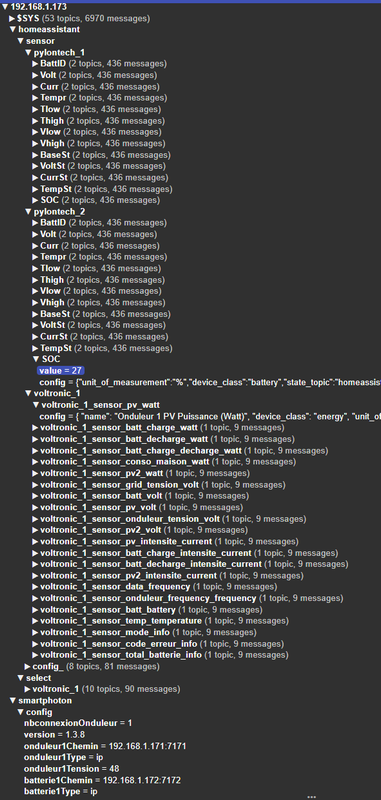Collapse the 192.168.1.173 root node
Viewport: 381px width, 800px height.
coord(5,7)
